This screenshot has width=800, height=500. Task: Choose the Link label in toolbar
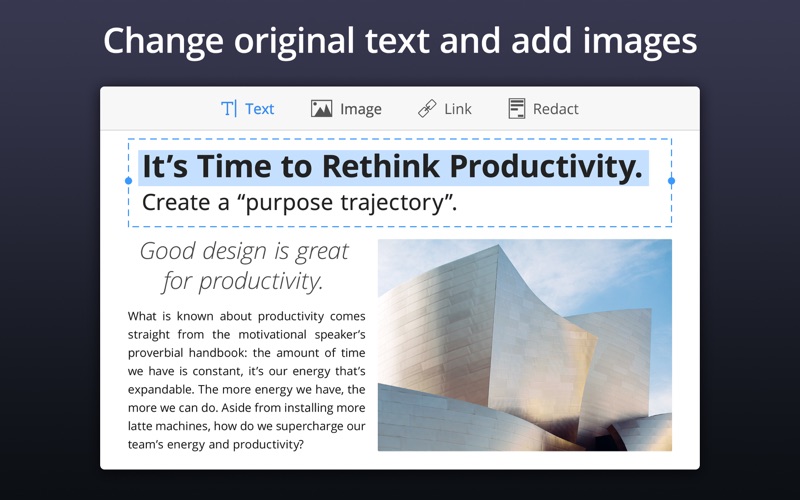coord(458,109)
